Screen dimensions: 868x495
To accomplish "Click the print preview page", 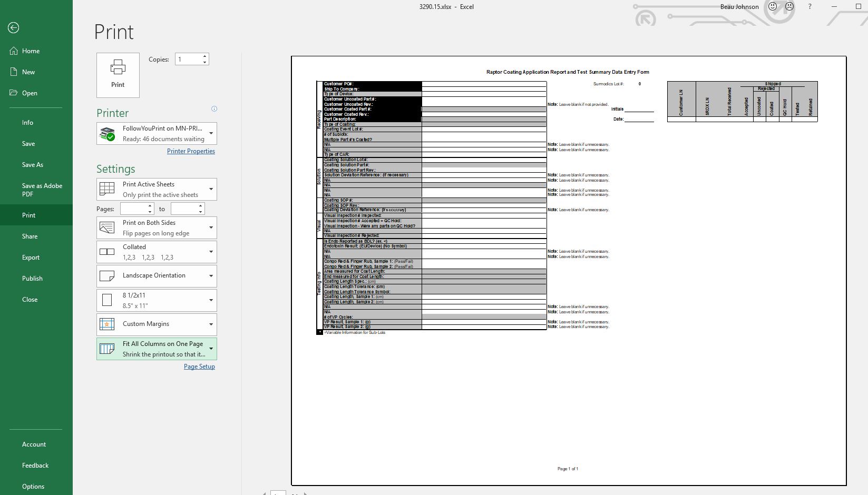I will tap(569, 271).
